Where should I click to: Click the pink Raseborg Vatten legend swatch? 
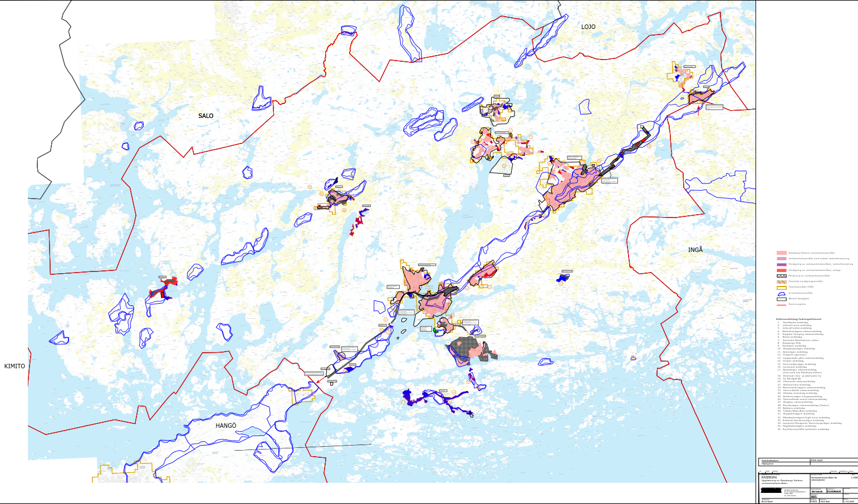tap(781, 253)
